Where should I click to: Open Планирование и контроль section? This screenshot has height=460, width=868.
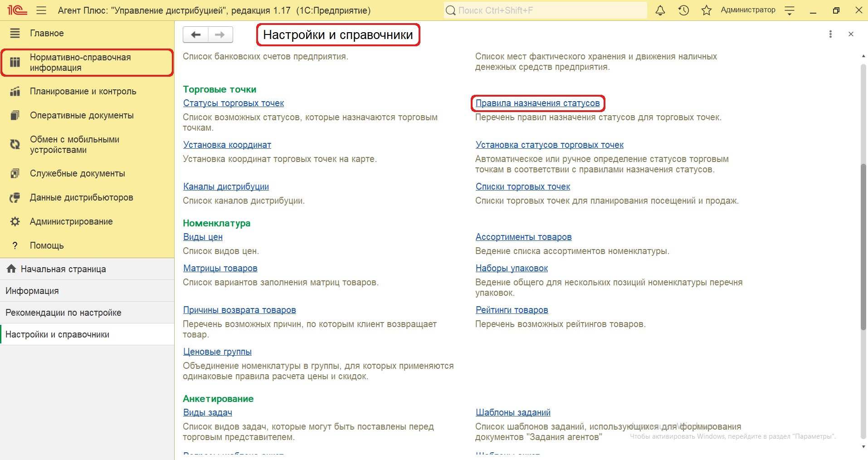coord(87,91)
